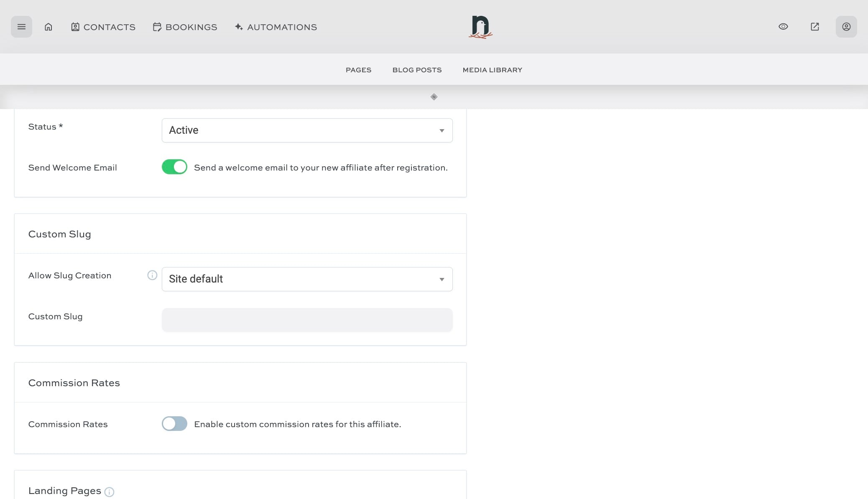868x499 pixels.
Task: Open the preview eye icon
Action: (x=783, y=26)
